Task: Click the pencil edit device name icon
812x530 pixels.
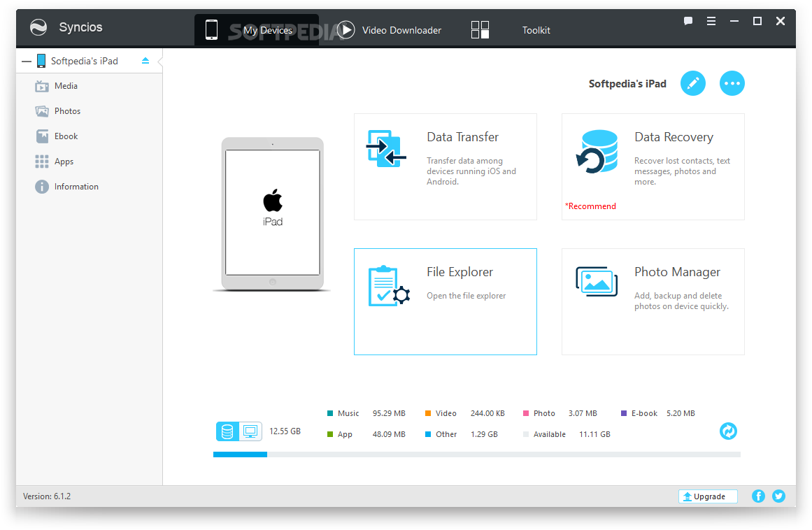Action: pos(692,84)
